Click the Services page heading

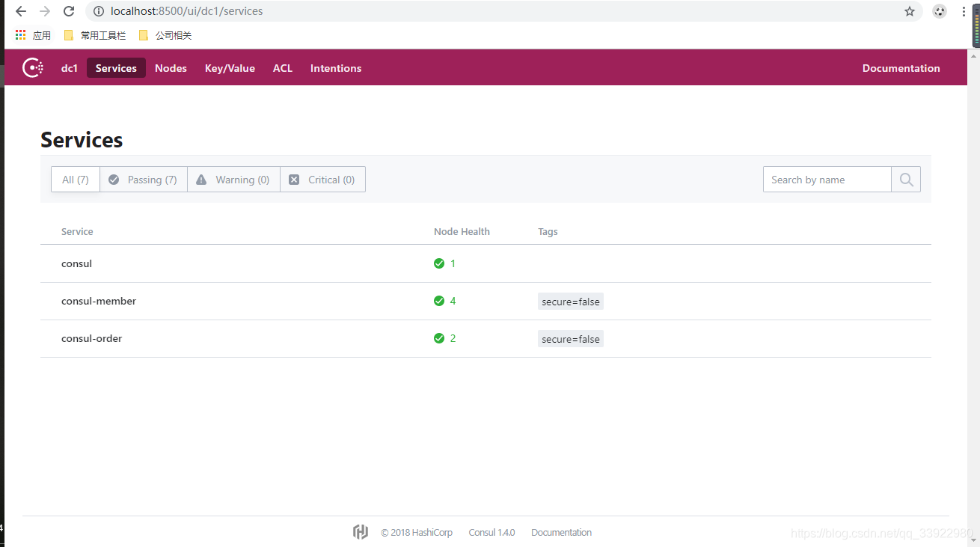[x=82, y=140]
